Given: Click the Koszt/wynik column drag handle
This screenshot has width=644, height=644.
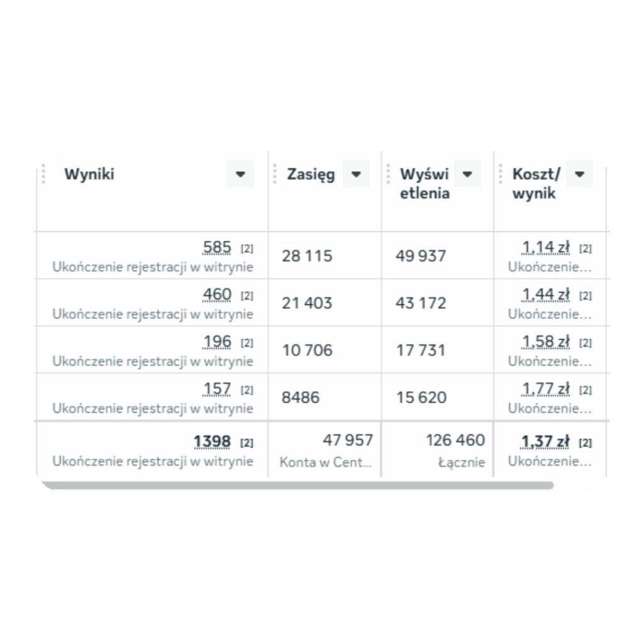Looking at the screenshot, I should (501, 174).
